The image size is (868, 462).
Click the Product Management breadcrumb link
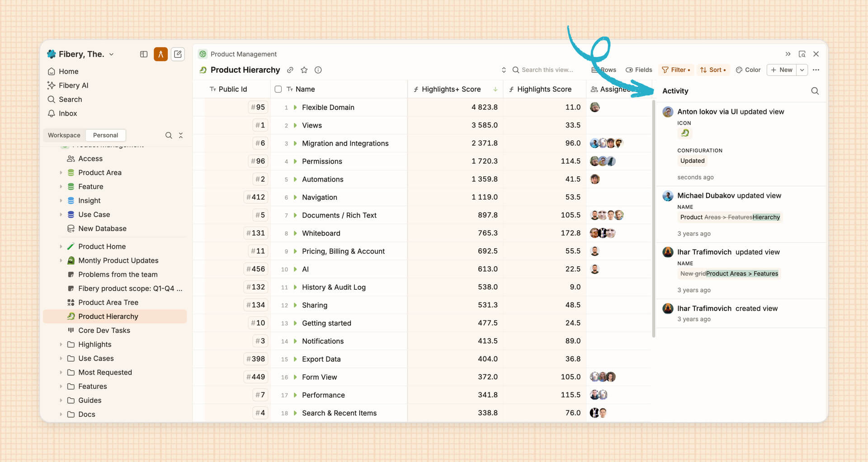(244, 54)
